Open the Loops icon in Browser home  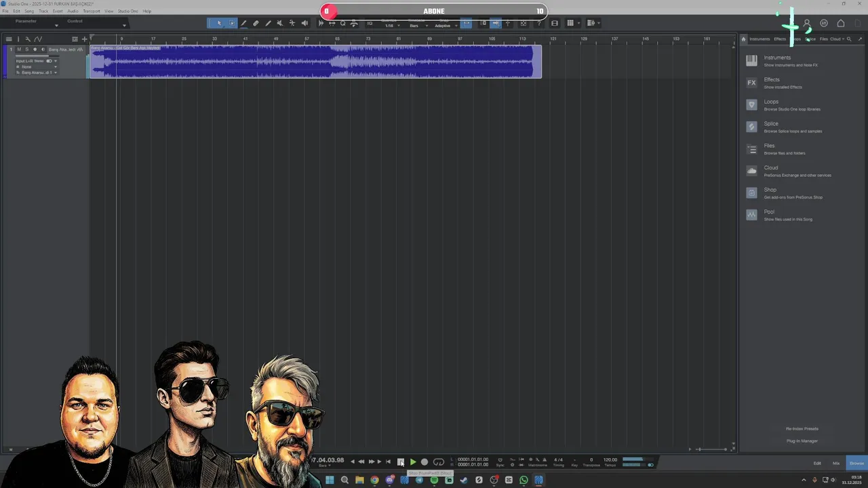click(x=751, y=104)
